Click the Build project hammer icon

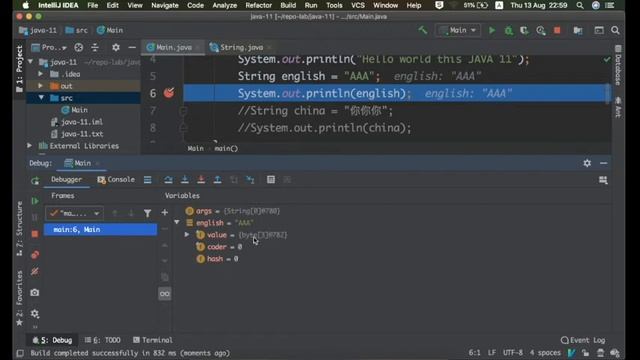pos(422,30)
